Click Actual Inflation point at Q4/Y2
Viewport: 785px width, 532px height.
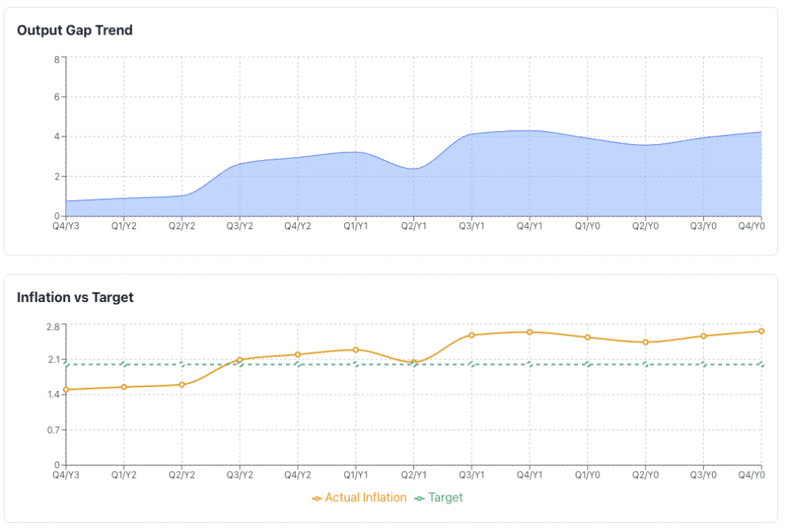coord(297,354)
